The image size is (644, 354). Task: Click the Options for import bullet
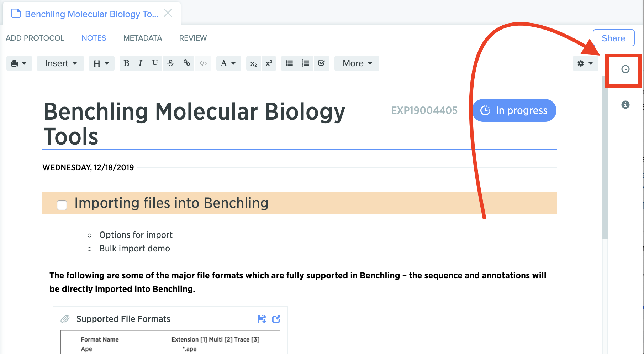tap(136, 235)
